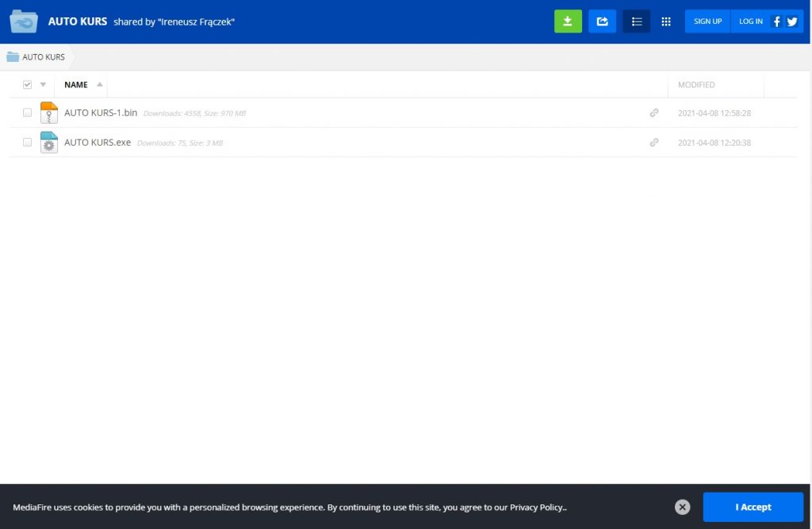This screenshot has width=812, height=529.
Task: Open the AUTO KURS.exe file
Action: [x=98, y=143]
